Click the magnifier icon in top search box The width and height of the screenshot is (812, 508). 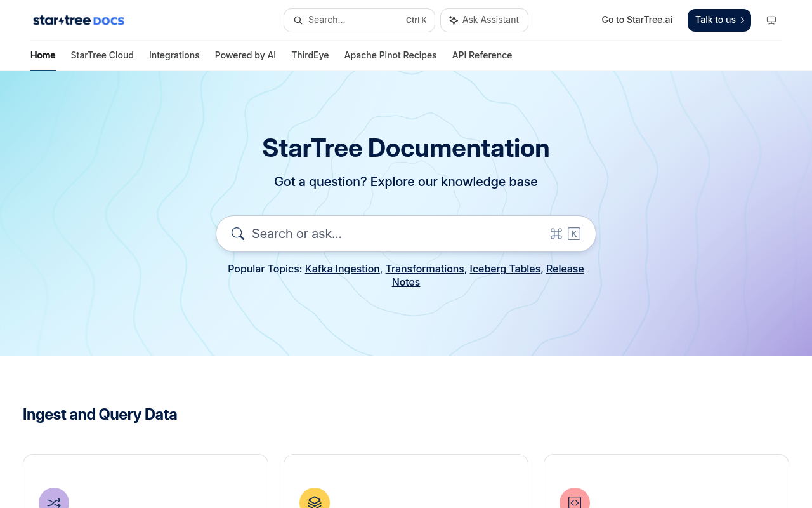pyautogui.click(x=298, y=20)
